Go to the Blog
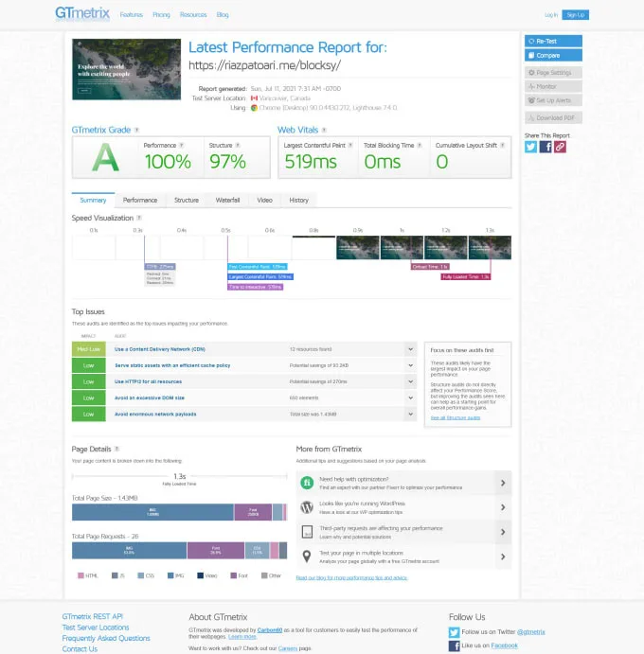The width and height of the screenshot is (644, 654). tap(223, 14)
